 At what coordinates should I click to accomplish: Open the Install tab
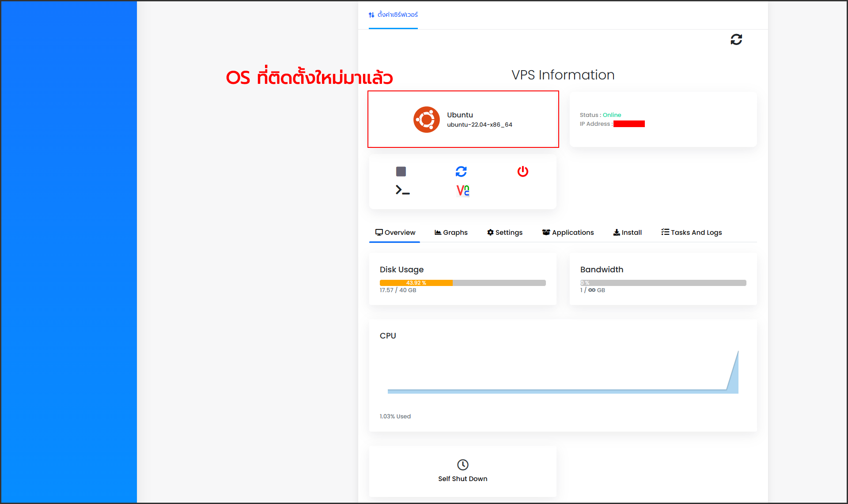627,232
